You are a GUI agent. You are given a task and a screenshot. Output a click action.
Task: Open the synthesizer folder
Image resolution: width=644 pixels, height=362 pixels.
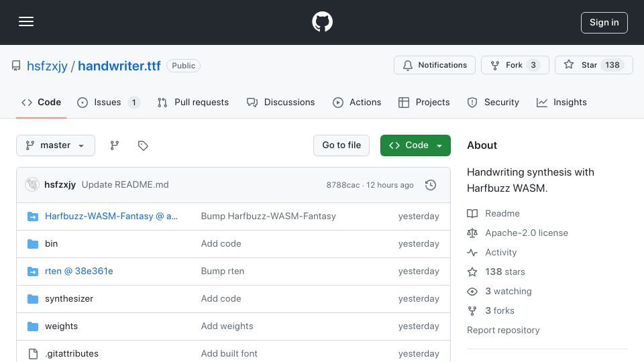[x=69, y=299]
